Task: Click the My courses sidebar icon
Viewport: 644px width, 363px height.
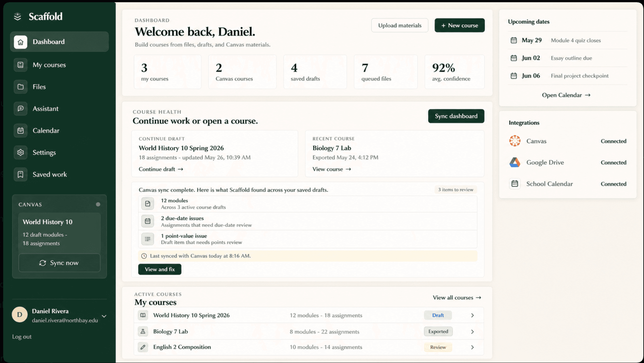Action: tap(20, 65)
